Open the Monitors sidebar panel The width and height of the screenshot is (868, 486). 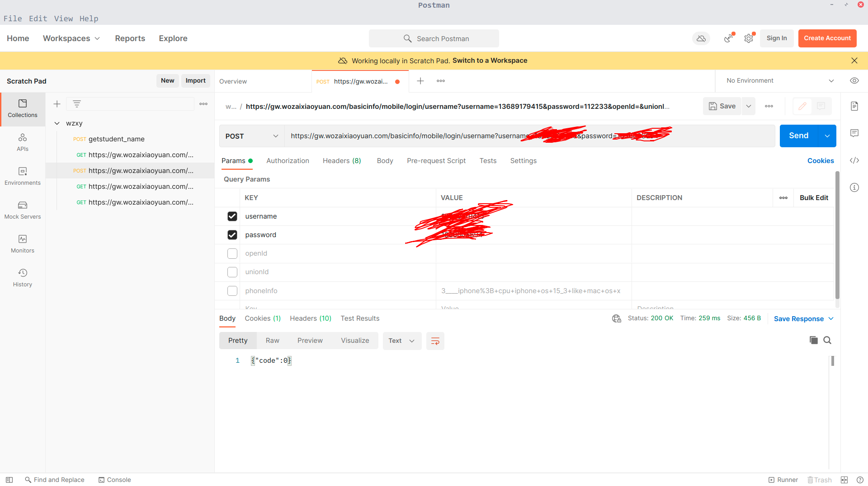[23, 244]
